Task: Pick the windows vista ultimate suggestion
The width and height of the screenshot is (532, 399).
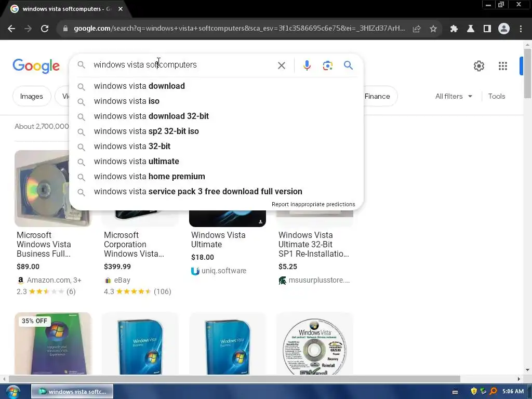Action: (216, 162)
